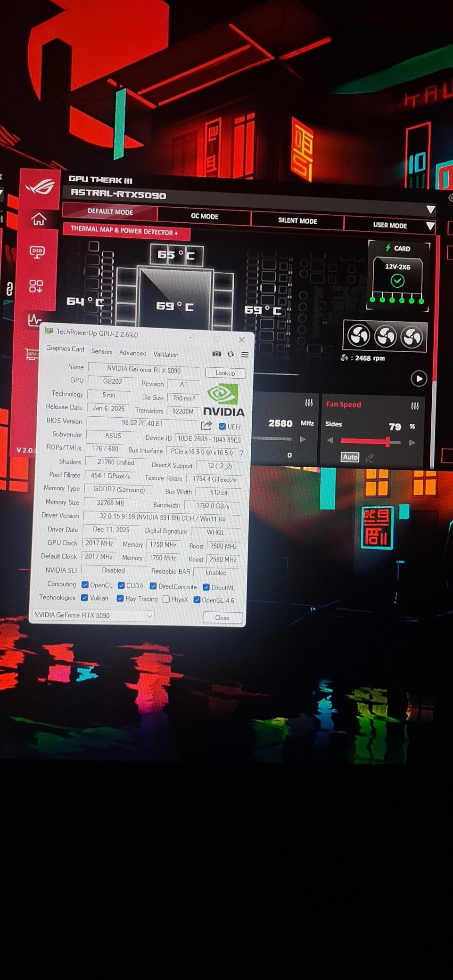The width and height of the screenshot is (453, 980).
Task: Increase GPU clock with right arrow
Action: tap(303, 439)
